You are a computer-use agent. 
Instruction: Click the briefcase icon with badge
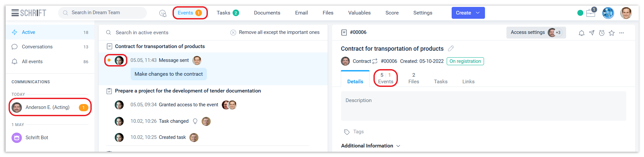591,13
